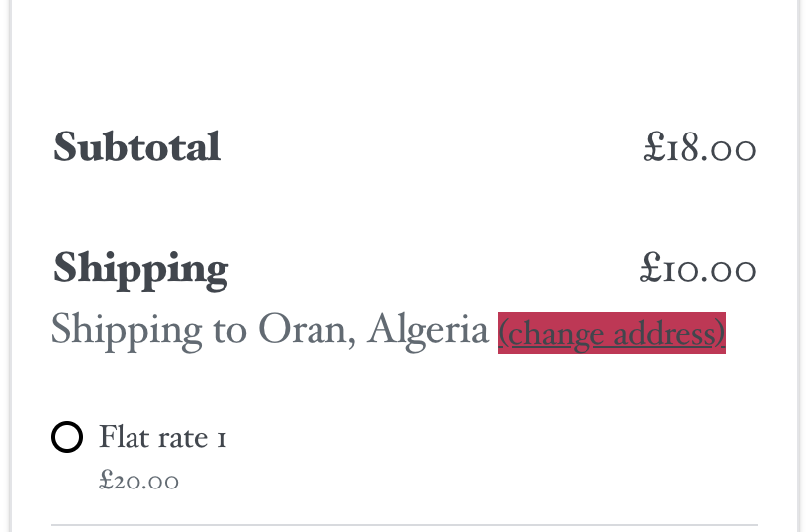The width and height of the screenshot is (811, 532).
Task: Click the £20.00 flat rate price
Action: (x=138, y=481)
